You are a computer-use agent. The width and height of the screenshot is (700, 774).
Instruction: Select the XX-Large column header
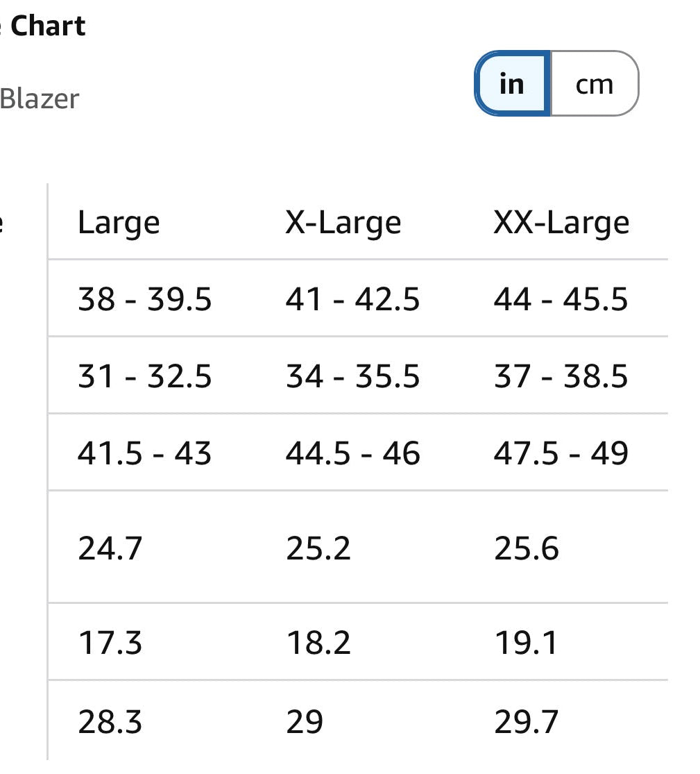(x=561, y=223)
